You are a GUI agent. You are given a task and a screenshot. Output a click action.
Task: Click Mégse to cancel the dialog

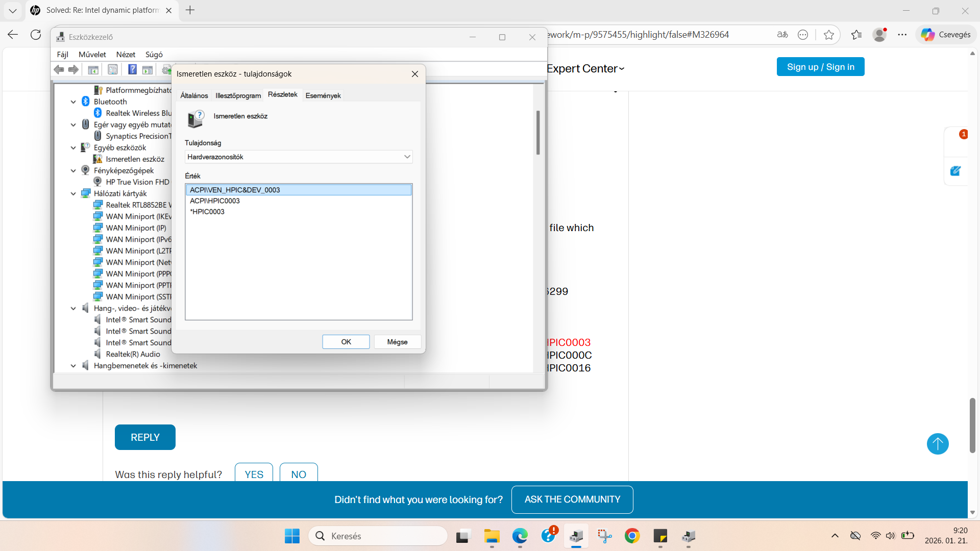pos(398,342)
